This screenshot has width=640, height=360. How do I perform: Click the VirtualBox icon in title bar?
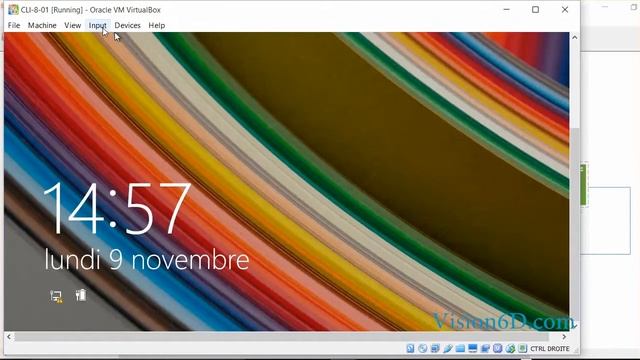[13, 10]
